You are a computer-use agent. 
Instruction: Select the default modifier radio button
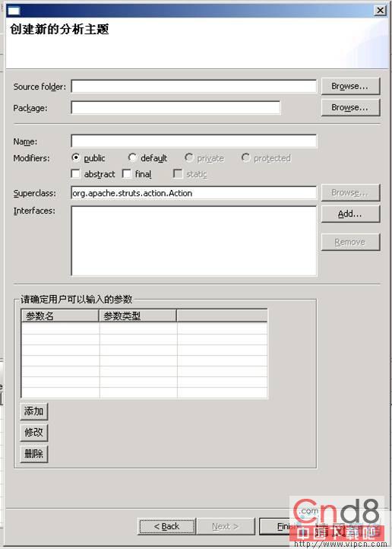[x=132, y=157]
